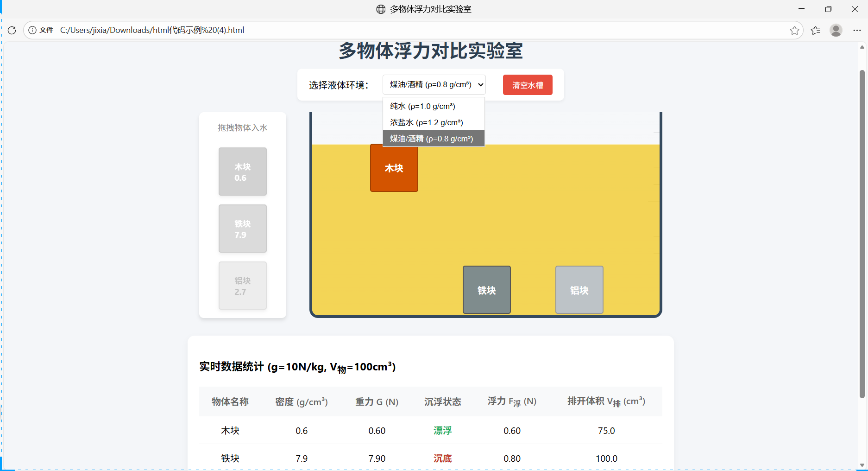868x471 pixels.
Task: Click the bookmark star icon
Action: point(795,30)
